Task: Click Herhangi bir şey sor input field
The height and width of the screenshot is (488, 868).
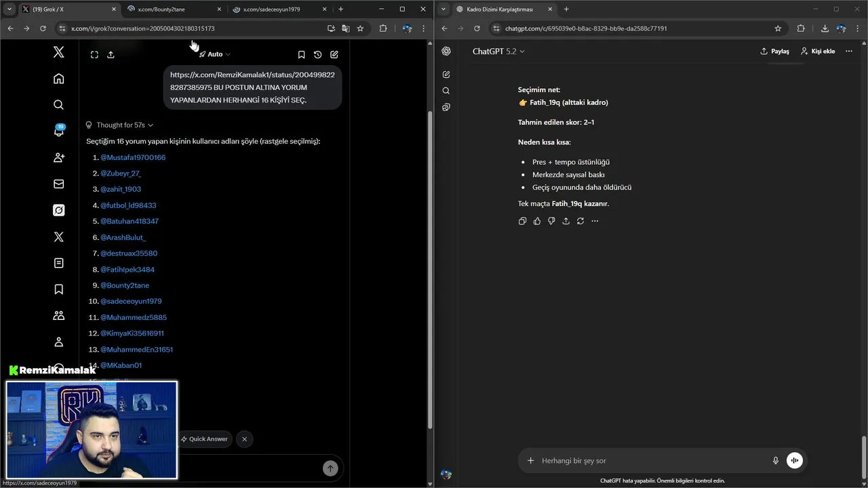Action: [x=651, y=461]
